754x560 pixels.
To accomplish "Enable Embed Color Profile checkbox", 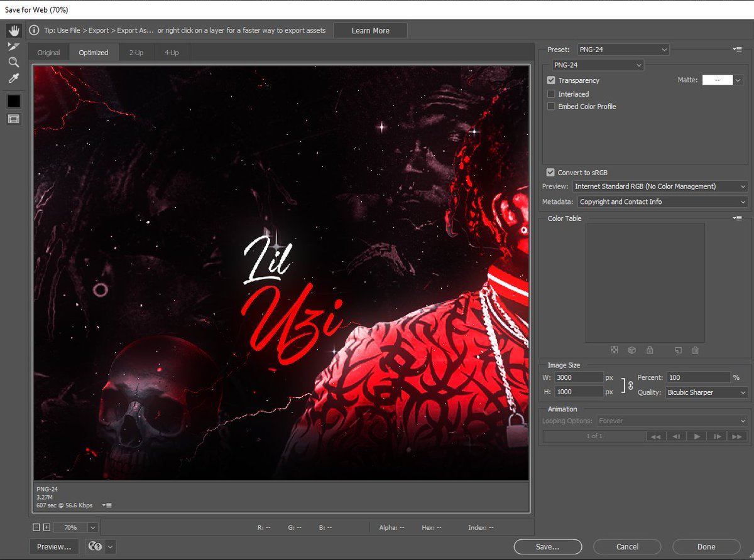I will click(551, 106).
